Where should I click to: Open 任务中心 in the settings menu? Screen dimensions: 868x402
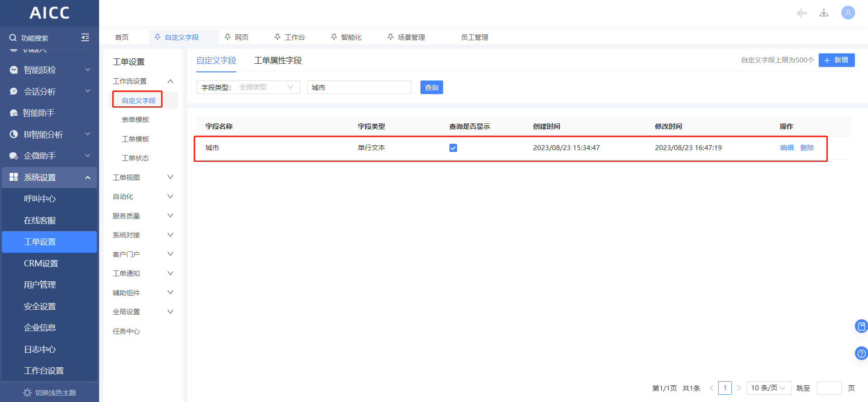click(126, 331)
